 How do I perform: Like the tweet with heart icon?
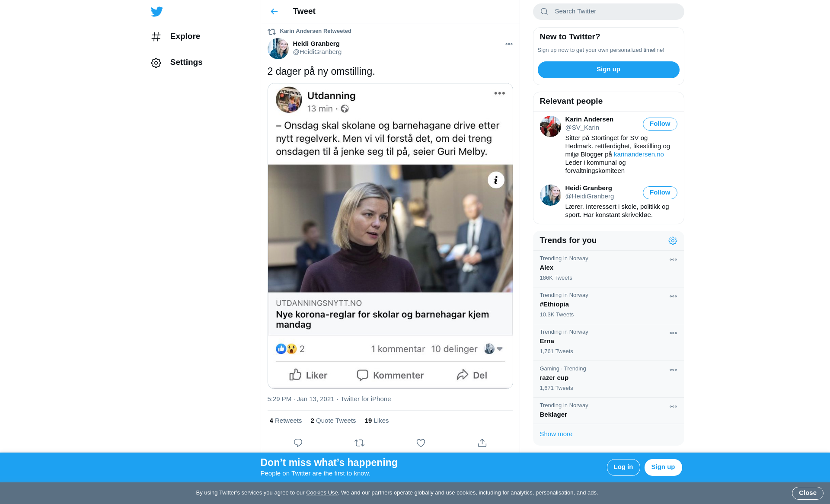421,443
